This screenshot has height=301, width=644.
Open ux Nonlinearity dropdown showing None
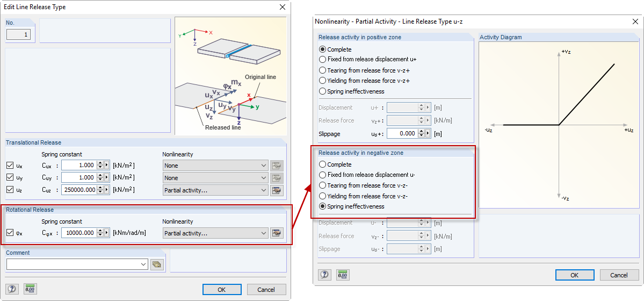(215, 166)
